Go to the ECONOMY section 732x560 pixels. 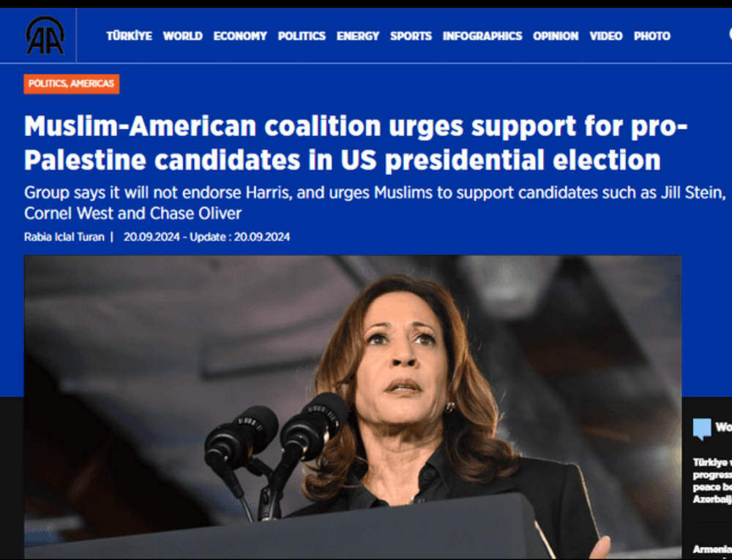(240, 36)
